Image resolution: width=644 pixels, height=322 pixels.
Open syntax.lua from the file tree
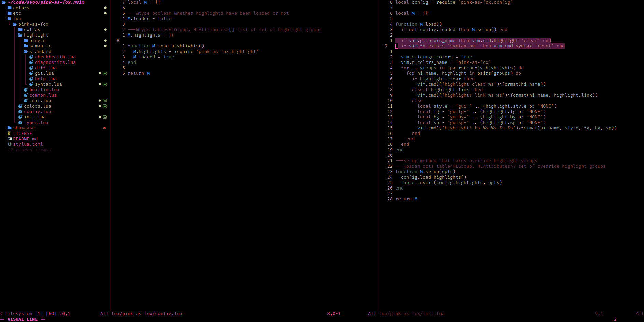[x=48, y=84]
